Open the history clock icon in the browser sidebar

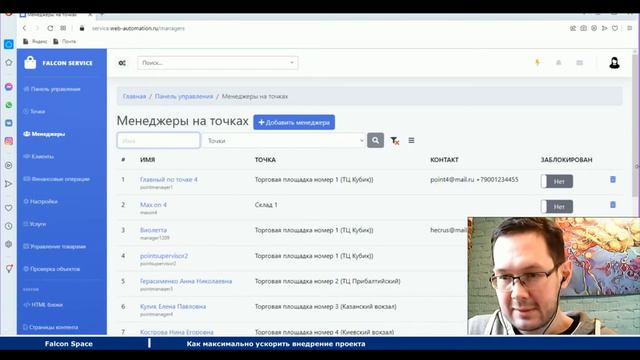(x=9, y=226)
